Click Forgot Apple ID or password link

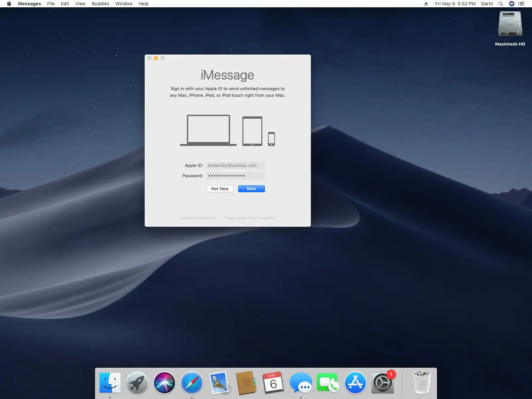pyautogui.click(x=250, y=218)
